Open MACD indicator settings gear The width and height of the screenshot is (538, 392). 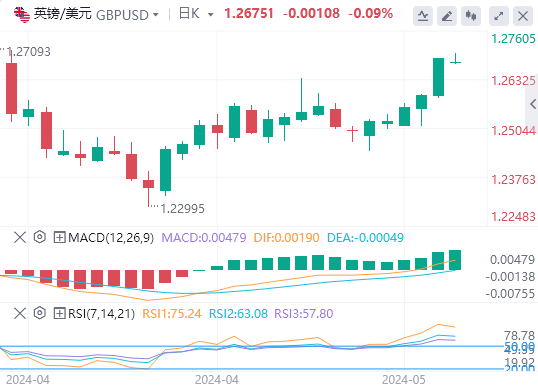(x=40, y=237)
